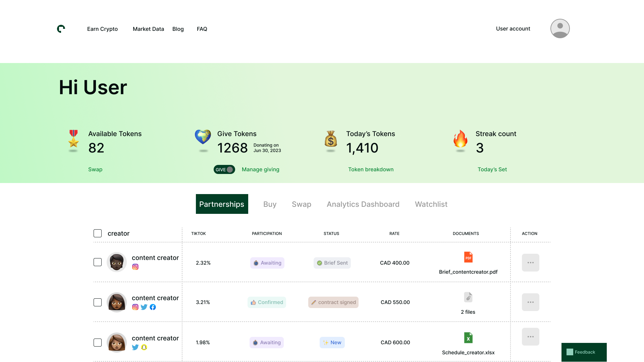Open action menu for contract signed row

(x=530, y=302)
